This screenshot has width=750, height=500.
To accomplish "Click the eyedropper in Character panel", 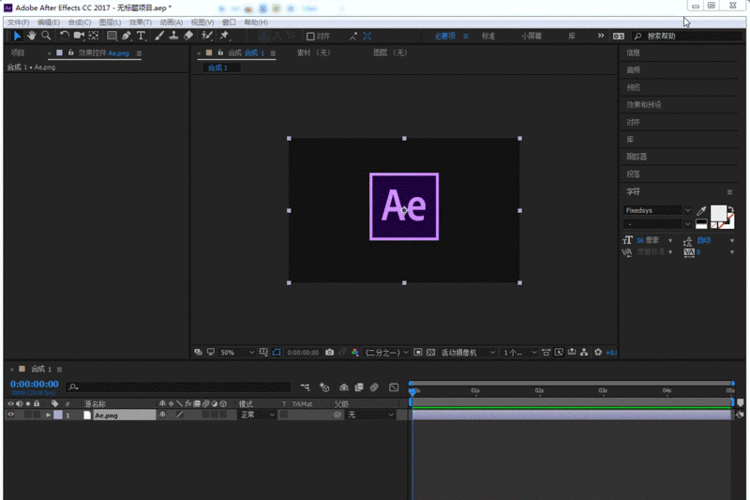I will coord(702,211).
